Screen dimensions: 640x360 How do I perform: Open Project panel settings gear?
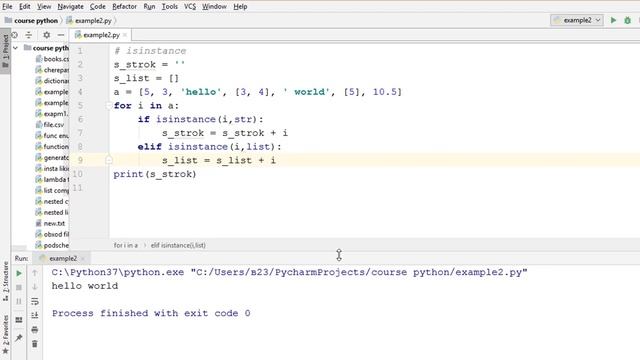pyautogui.click(x=47, y=35)
